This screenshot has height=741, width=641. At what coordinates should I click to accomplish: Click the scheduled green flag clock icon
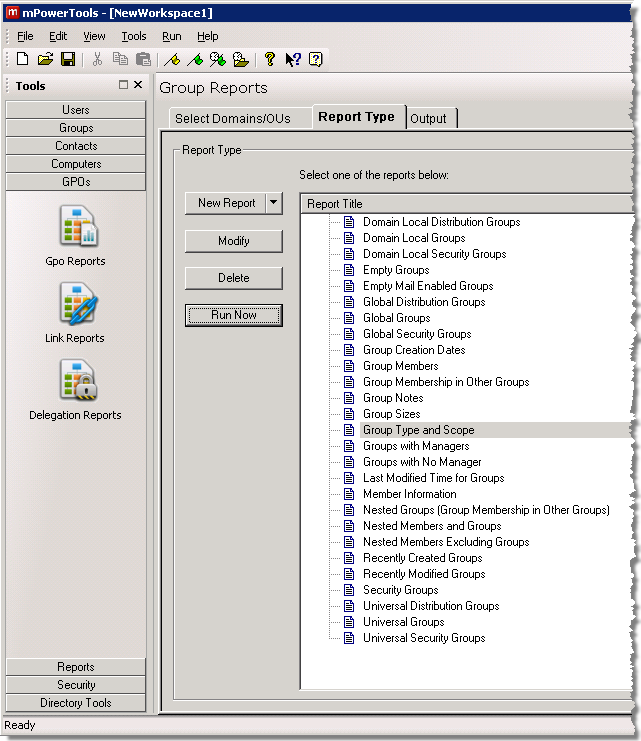[x=218, y=60]
